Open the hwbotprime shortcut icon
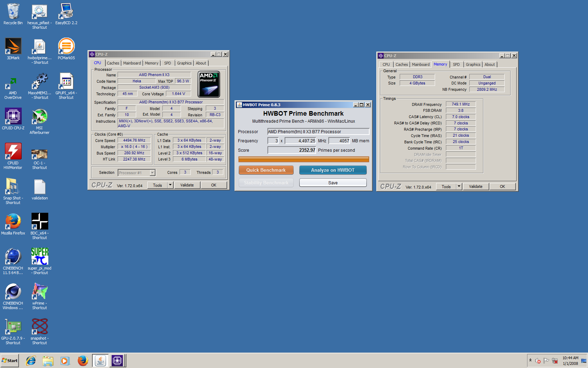This screenshot has width=588, height=368. coord(40,51)
